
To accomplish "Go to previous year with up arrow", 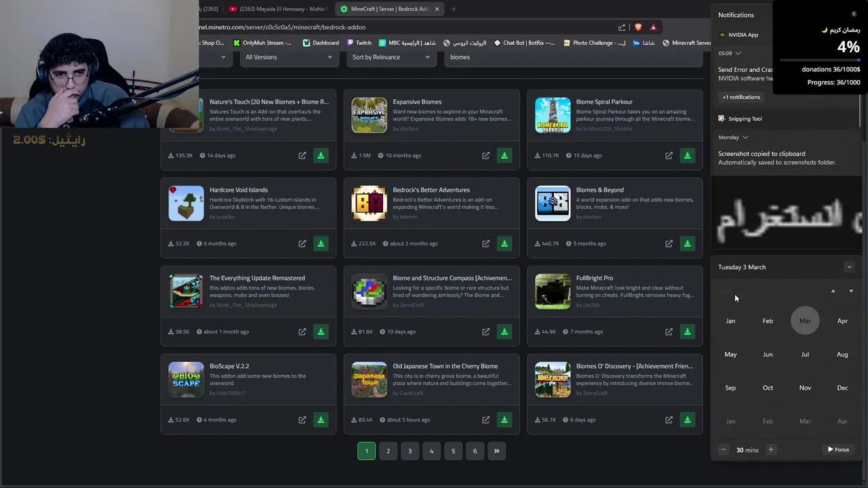I will click(833, 291).
